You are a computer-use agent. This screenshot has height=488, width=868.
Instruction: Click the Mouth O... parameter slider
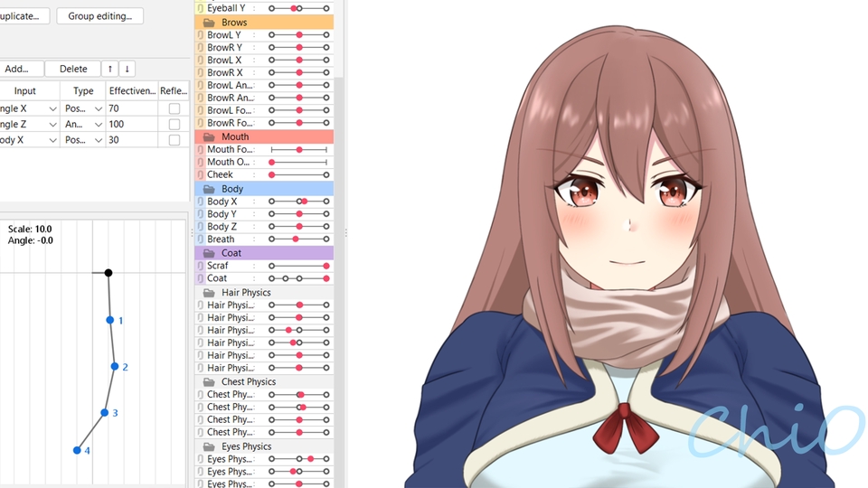(x=299, y=162)
